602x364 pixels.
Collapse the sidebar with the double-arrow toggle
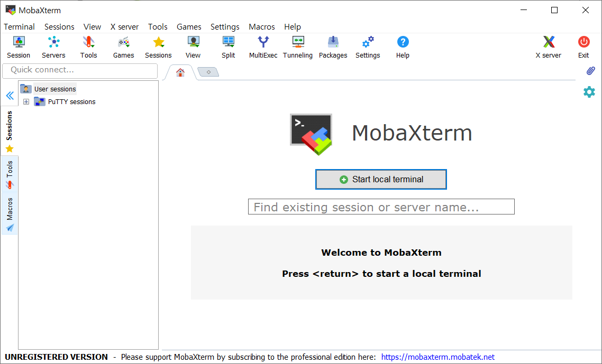[x=10, y=96]
